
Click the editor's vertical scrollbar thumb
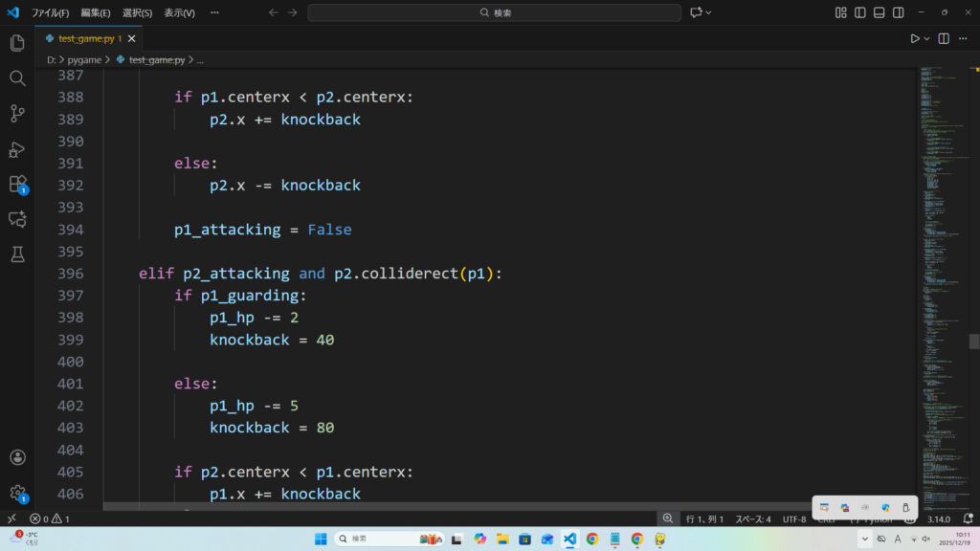pos(974,342)
